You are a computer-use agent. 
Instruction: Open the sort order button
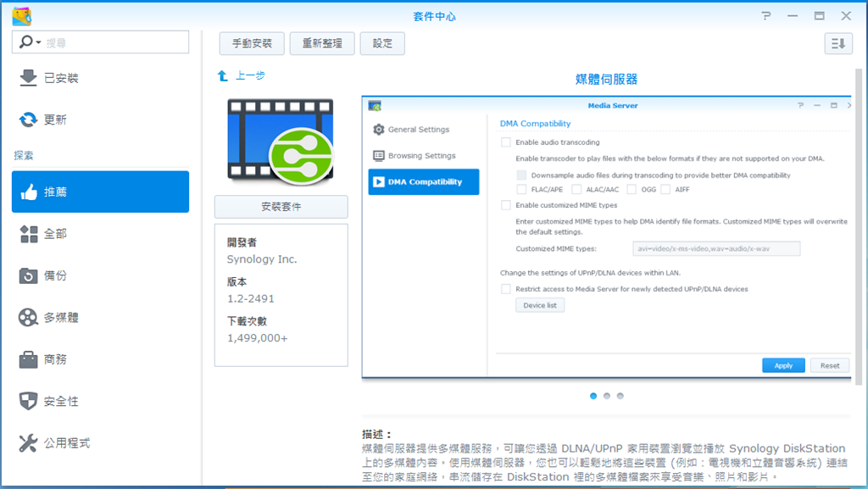tap(838, 43)
